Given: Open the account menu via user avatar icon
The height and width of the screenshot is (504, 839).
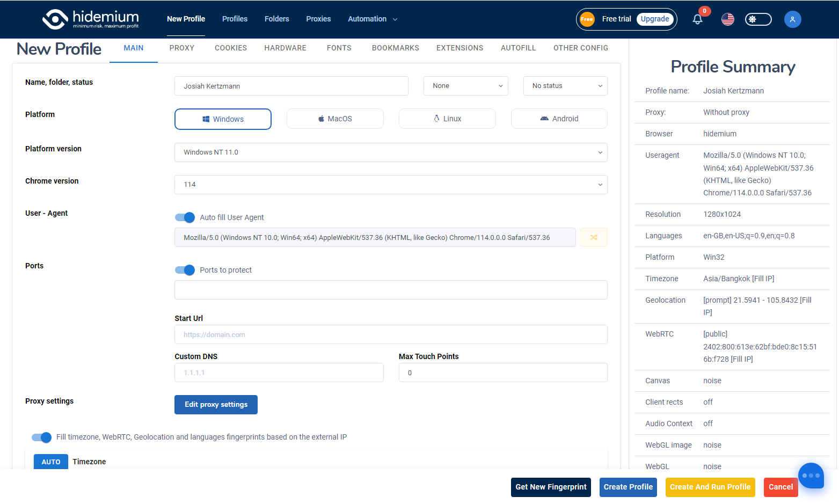Looking at the screenshot, I should click(793, 19).
